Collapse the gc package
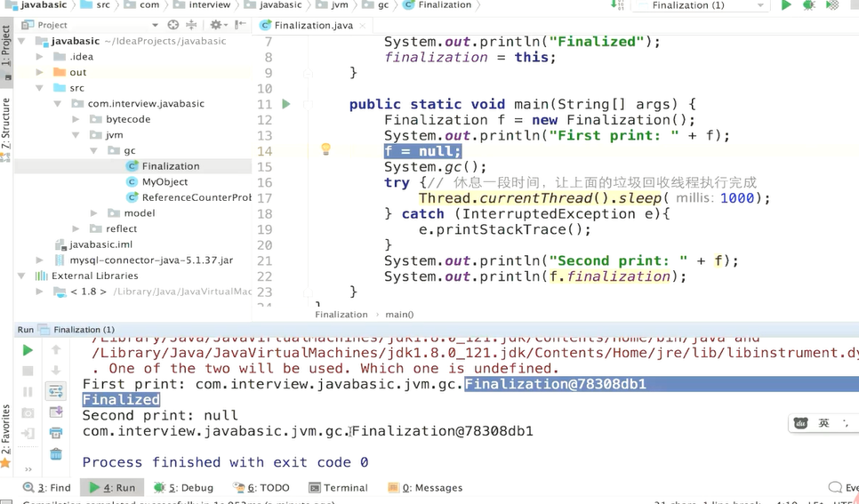Screen dimensions: 859x504 93,150
